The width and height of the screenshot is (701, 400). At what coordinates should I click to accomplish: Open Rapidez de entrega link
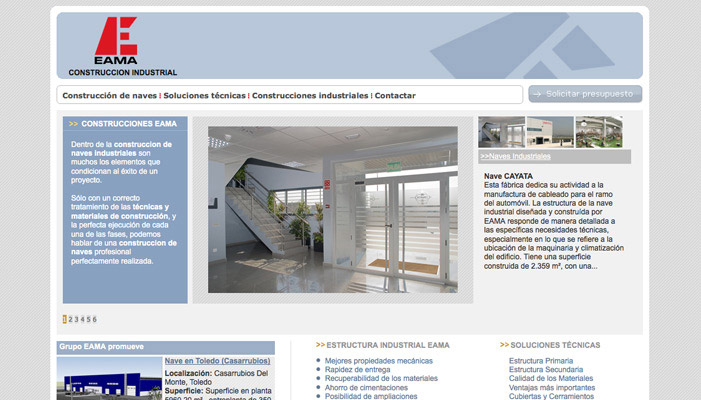(x=357, y=370)
